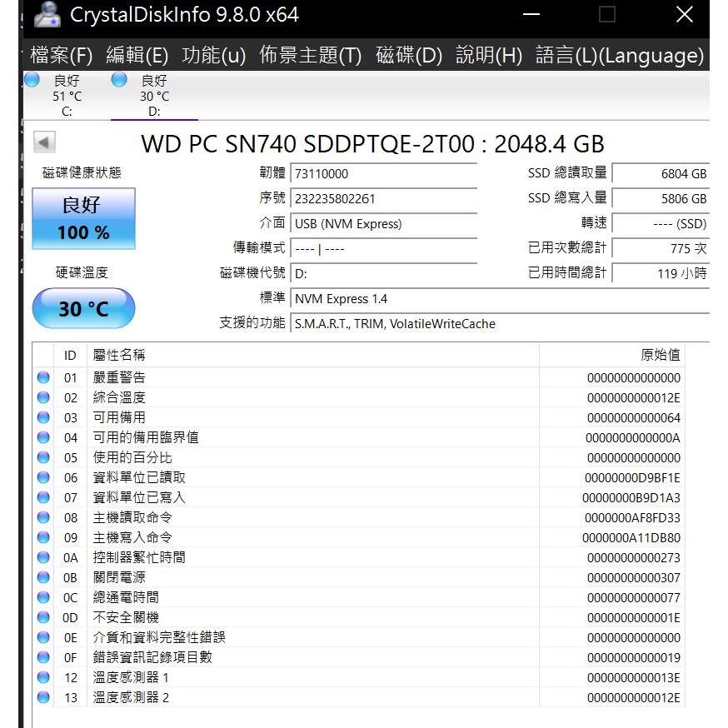Select raw value 00000000D9BF1E
This screenshot has height=728, width=728.
point(632,478)
